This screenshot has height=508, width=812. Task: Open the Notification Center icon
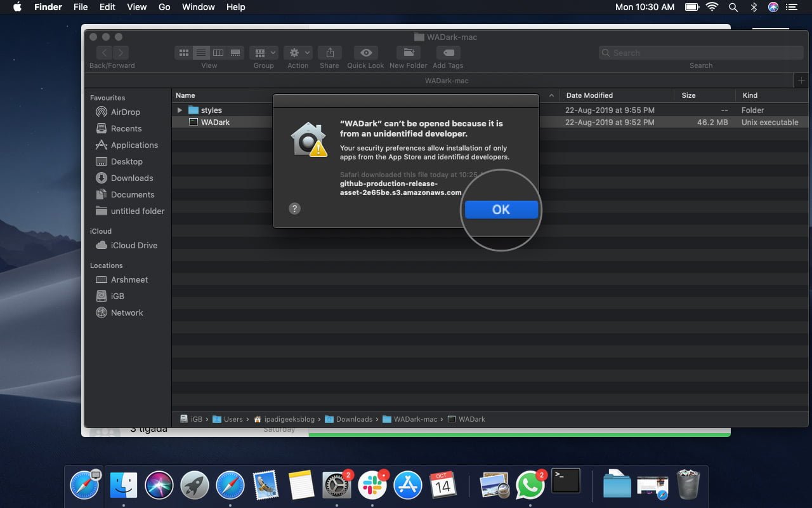791,7
